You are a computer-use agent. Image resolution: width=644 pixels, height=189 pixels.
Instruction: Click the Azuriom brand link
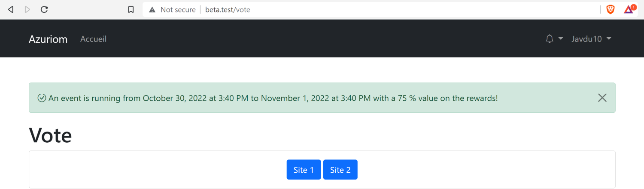tap(48, 39)
